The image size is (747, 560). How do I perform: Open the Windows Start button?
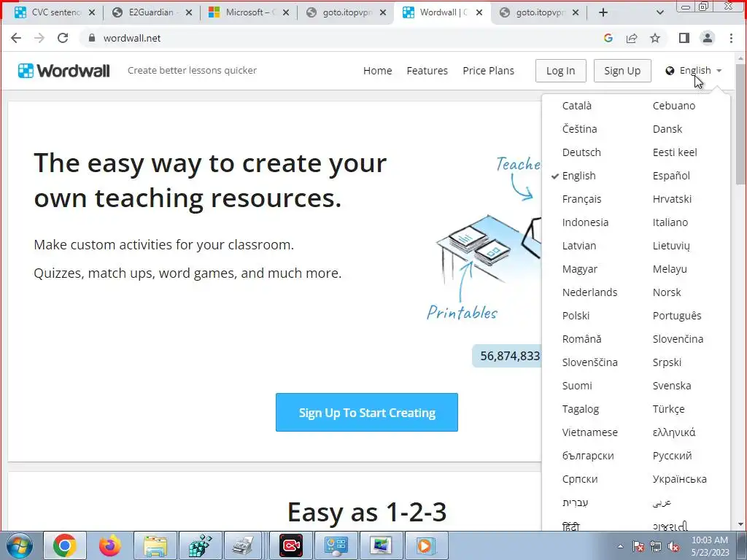point(20,545)
